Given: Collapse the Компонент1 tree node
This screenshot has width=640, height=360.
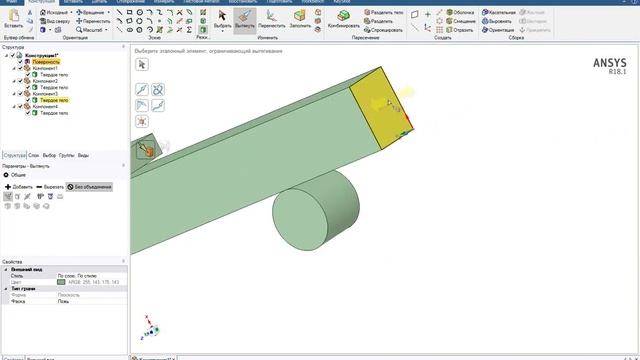Looking at the screenshot, I should point(14,68).
